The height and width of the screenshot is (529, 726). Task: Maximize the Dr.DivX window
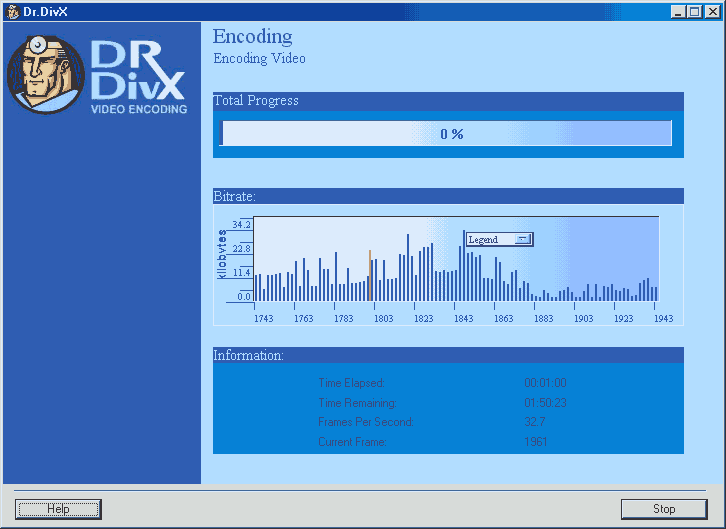695,11
